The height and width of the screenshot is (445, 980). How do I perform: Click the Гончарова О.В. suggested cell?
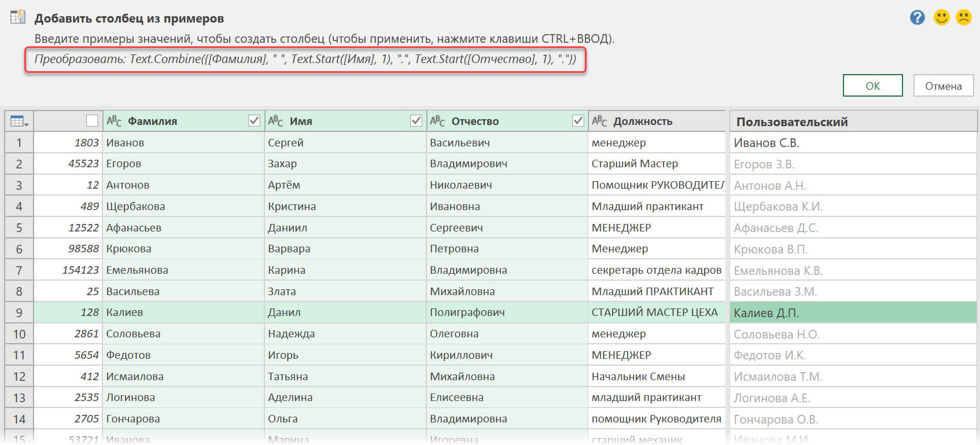tap(853, 419)
